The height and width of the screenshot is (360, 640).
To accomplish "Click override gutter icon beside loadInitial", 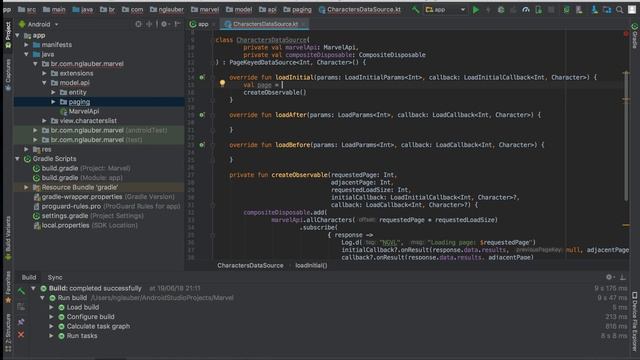I will (x=202, y=77).
